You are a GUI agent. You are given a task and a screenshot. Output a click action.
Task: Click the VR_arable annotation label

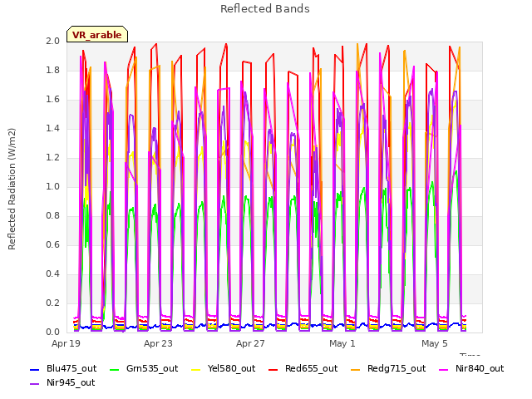[x=97, y=35]
